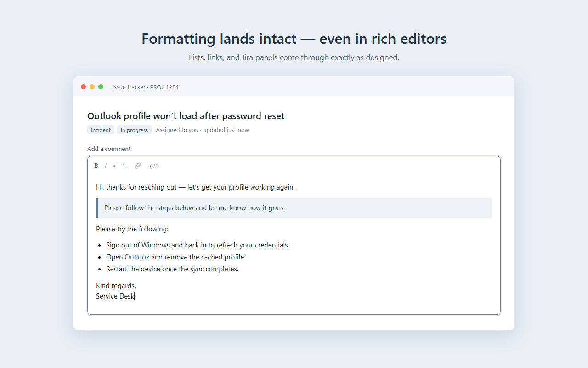Click the red window close dot
Image resolution: width=588 pixels, height=368 pixels.
click(x=83, y=87)
